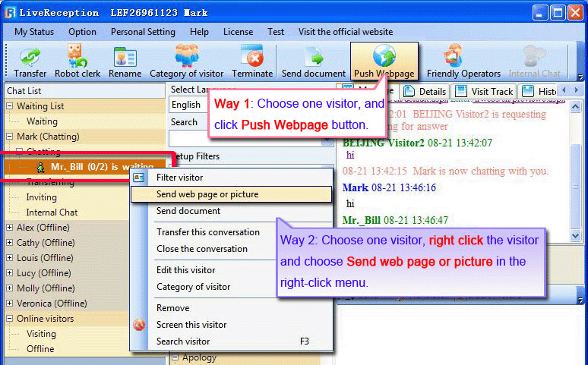Select the Inviting tree item

41,197
